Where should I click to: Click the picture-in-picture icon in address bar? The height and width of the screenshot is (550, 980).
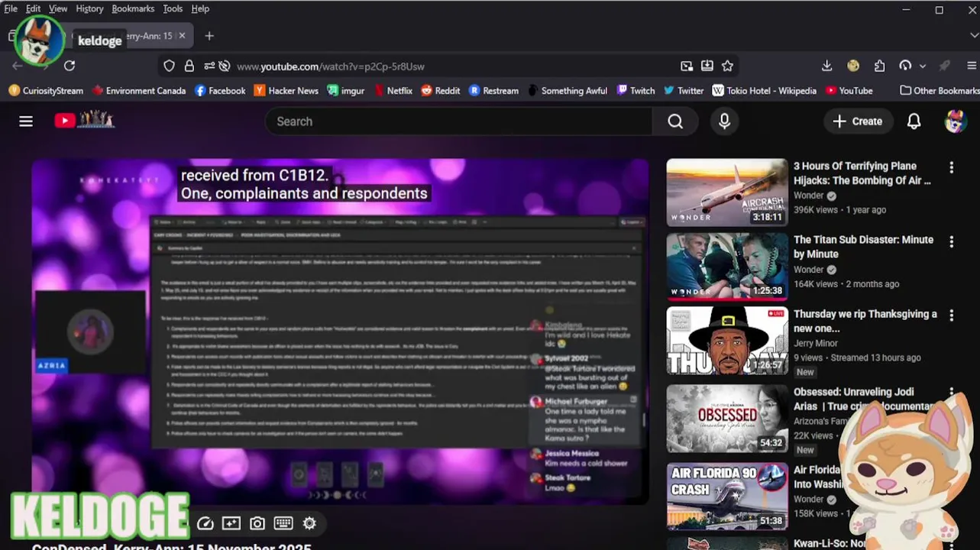click(x=687, y=66)
